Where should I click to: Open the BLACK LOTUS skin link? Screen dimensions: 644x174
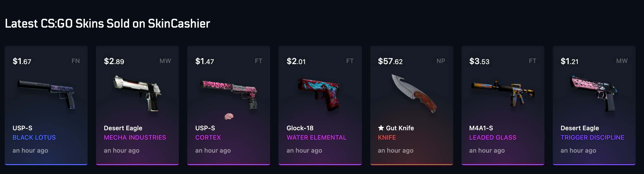pos(34,137)
